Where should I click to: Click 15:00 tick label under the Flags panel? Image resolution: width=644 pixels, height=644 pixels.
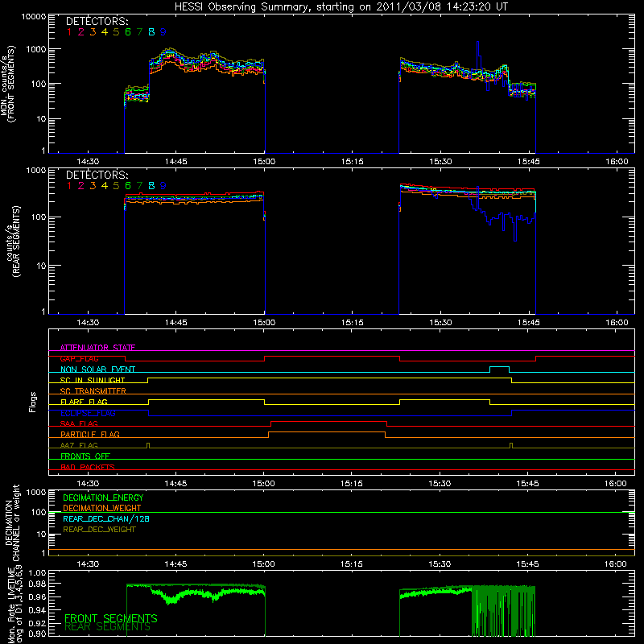click(x=263, y=484)
